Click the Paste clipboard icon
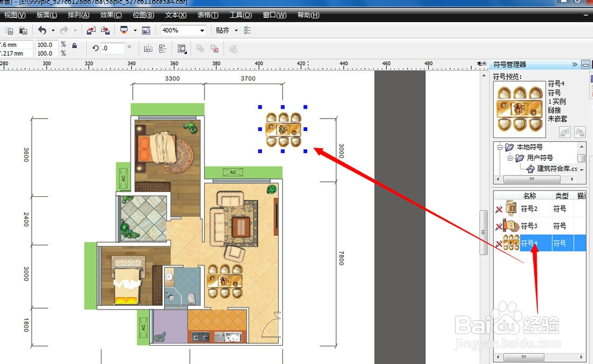This screenshot has width=593, height=364. coord(23,31)
